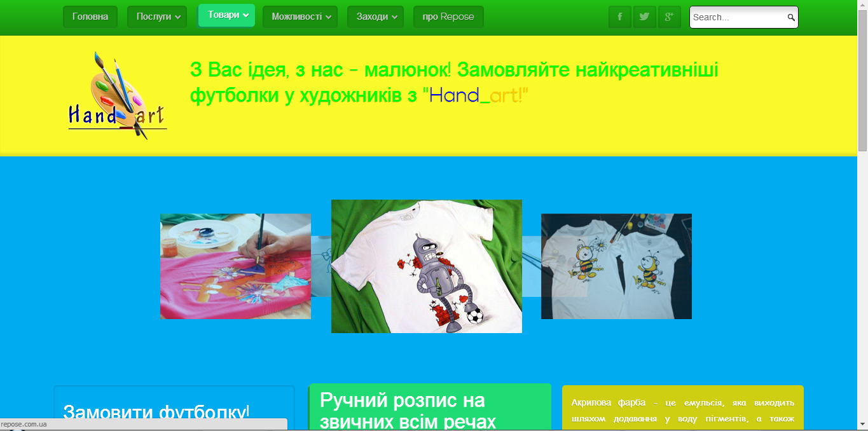868x431 pixels.
Task: Click the Замовити футболку! heading
Action: click(x=156, y=413)
